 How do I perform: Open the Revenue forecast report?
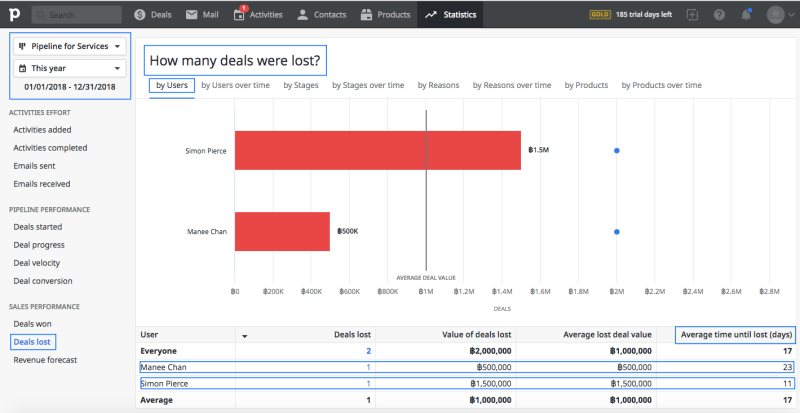[x=45, y=360]
